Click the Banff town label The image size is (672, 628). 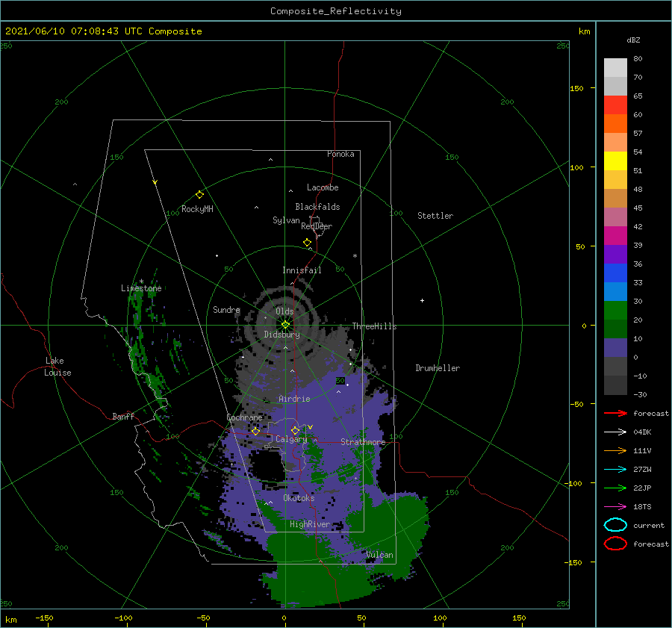[123, 416]
